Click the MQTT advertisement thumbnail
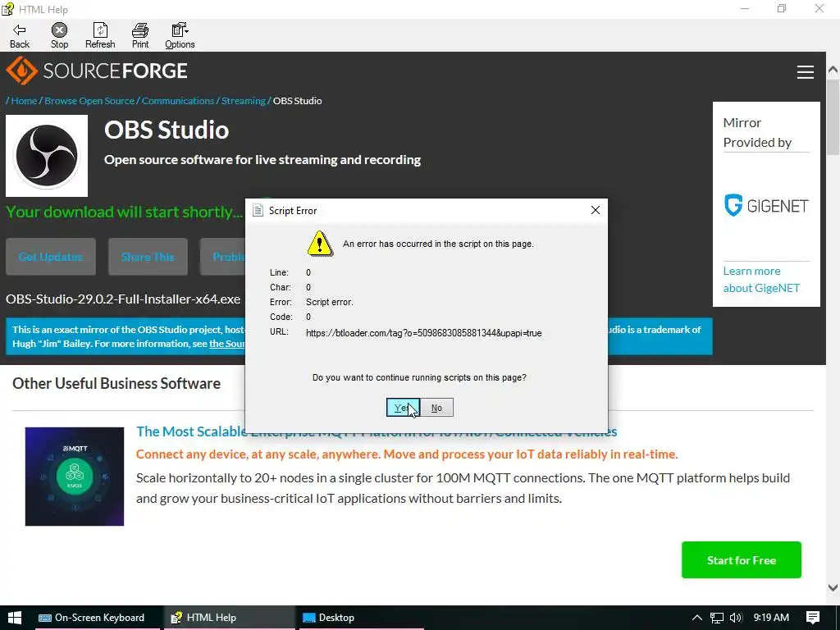840x630 pixels. pyautogui.click(x=75, y=477)
